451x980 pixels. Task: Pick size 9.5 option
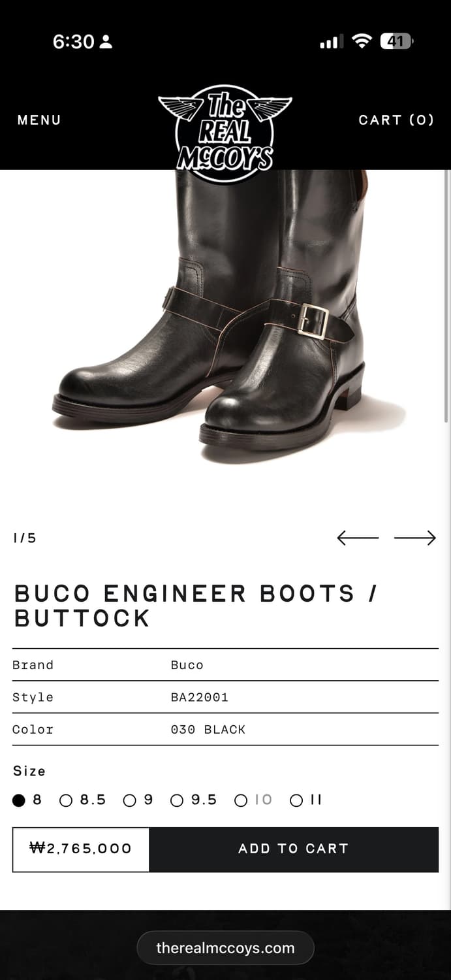(x=193, y=800)
